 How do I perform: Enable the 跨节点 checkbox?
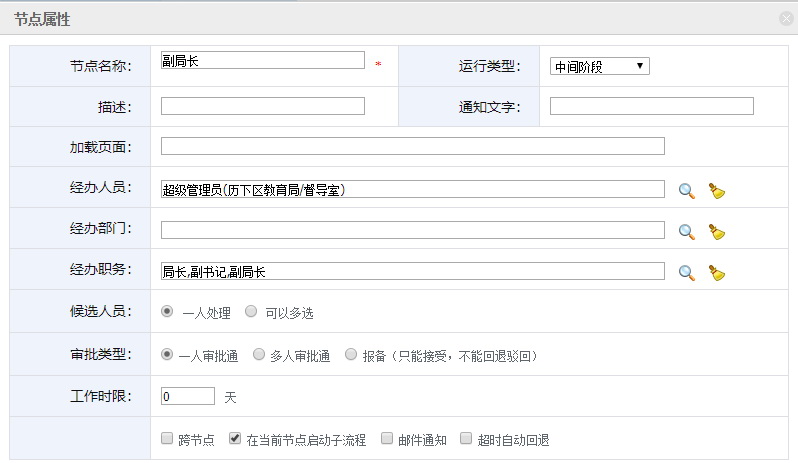click(x=167, y=438)
